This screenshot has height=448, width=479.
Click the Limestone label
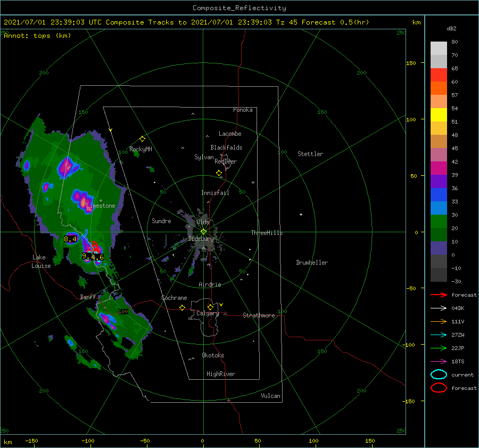pos(101,206)
